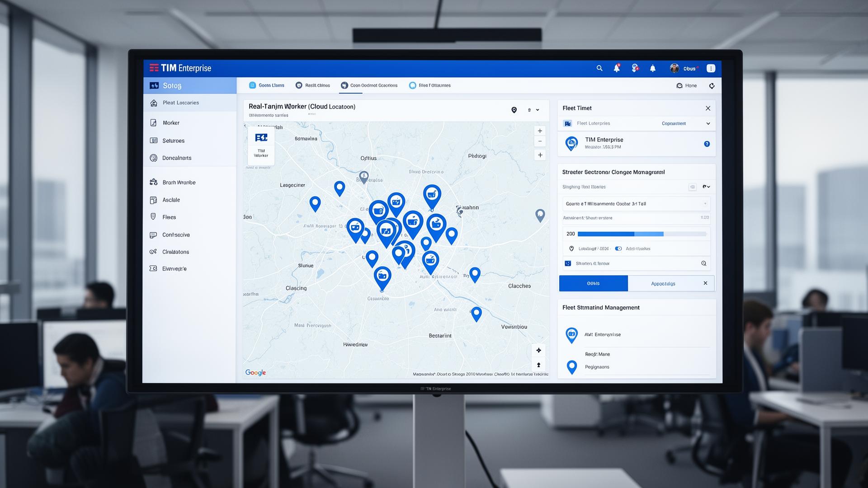
Task: Open the bell notifications with red badge
Action: (617, 68)
